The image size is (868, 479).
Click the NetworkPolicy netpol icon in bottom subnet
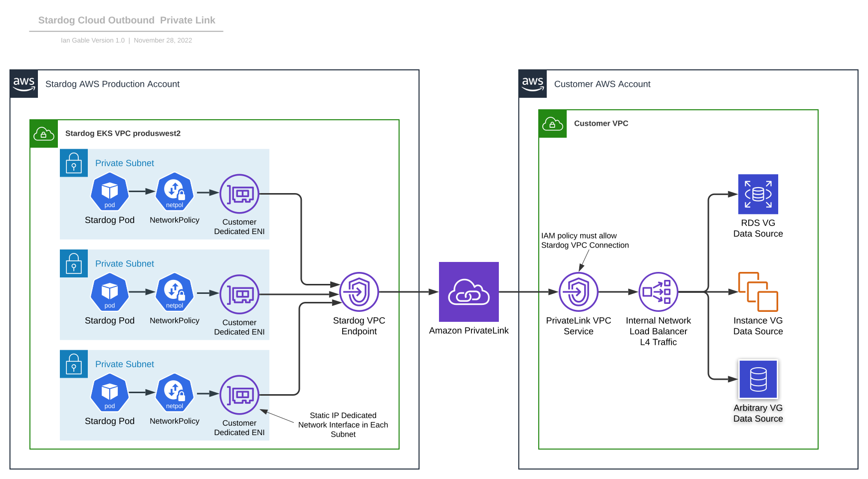click(175, 393)
